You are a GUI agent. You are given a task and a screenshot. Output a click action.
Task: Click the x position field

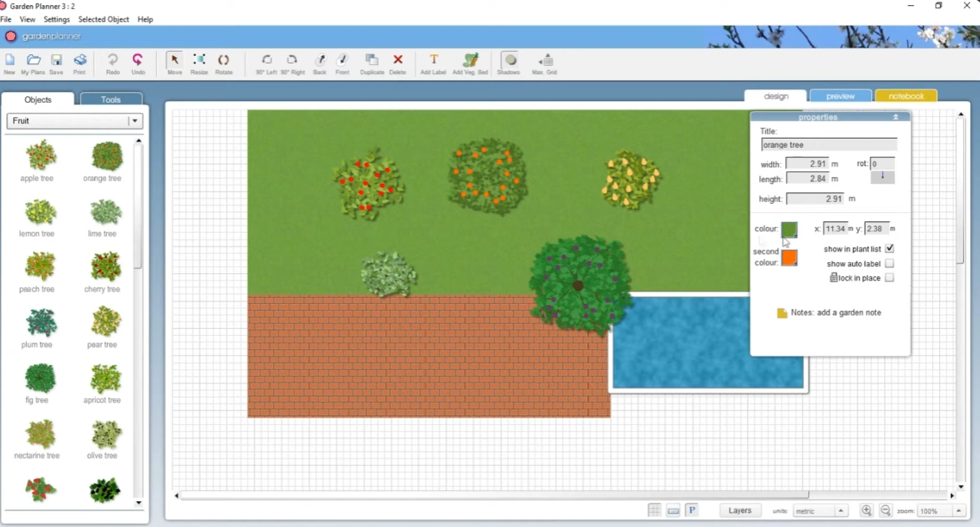(x=835, y=229)
